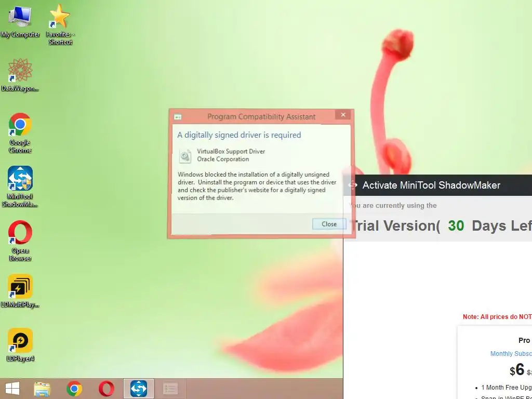Open the Monthly Subscription link under Pro
The width and height of the screenshot is (532, 399).
(x=511, y=353)
